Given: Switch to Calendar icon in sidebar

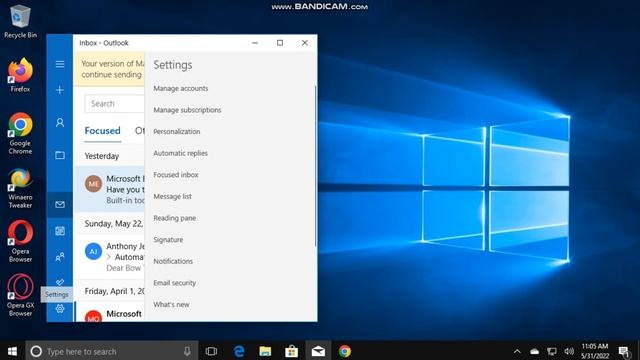Looking at the screenshot, I should point(60,231).
